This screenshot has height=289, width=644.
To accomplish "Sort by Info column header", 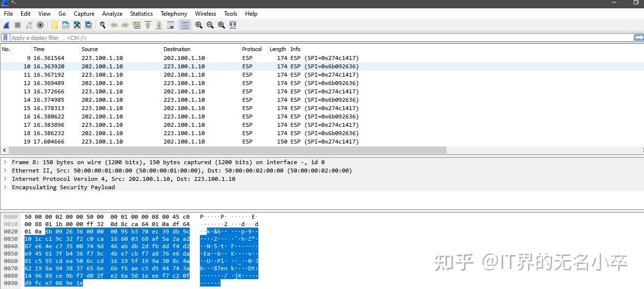I will tap(466, 49).
